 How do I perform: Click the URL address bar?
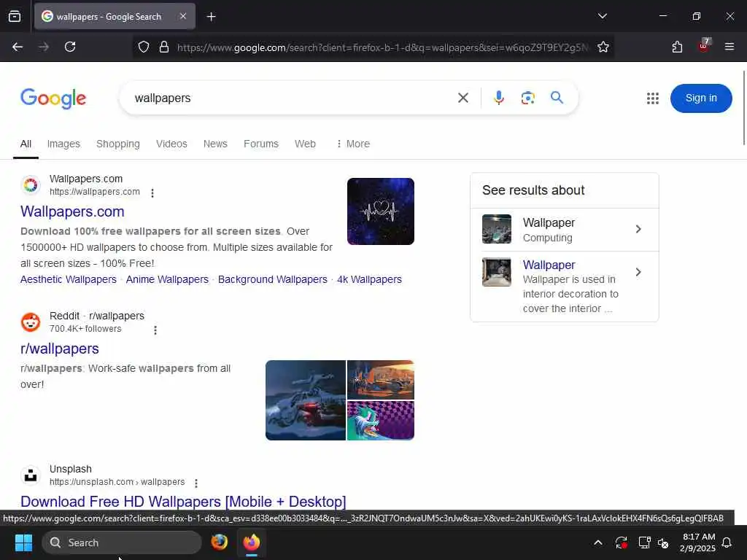click(383, 47)
